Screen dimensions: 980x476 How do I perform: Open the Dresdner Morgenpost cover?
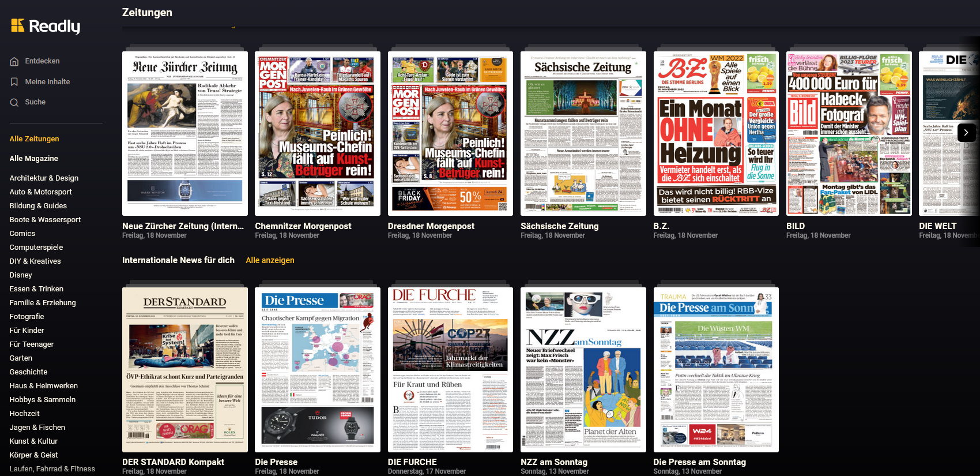tap(450, 133)
